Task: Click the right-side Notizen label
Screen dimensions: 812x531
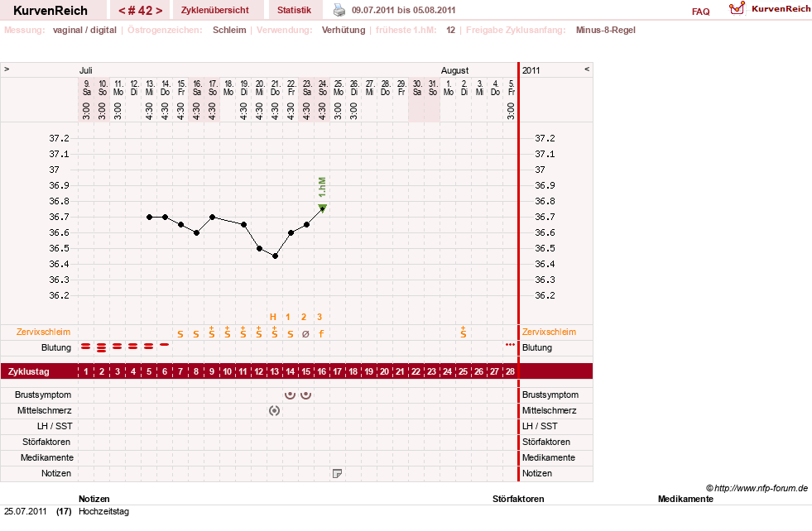Action: point(537,473)
